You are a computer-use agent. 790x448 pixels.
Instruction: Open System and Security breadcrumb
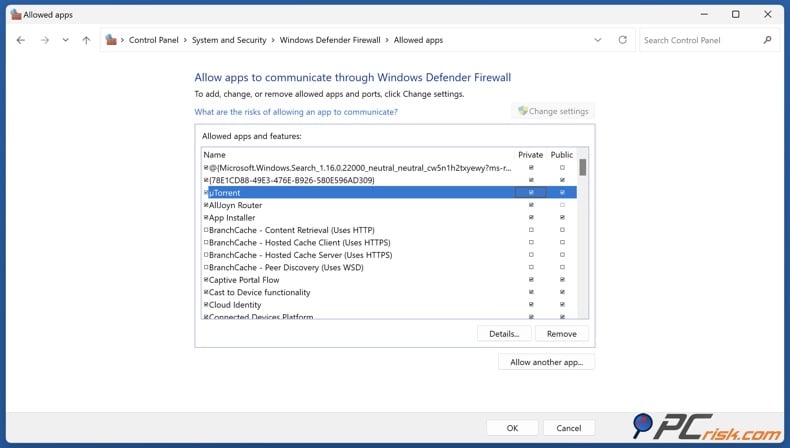229,40
